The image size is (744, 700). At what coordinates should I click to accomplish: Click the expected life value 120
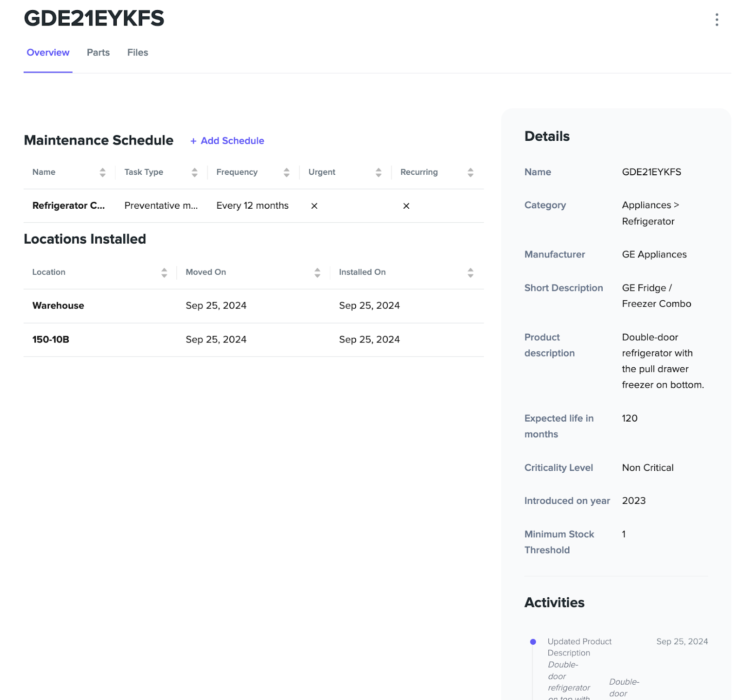tap(630, 418)
